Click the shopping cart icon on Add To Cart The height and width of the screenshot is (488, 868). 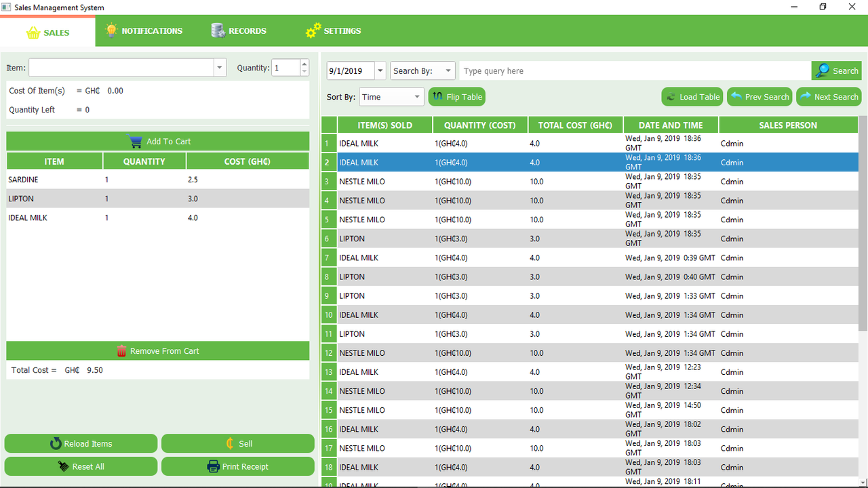click(136, 142)
